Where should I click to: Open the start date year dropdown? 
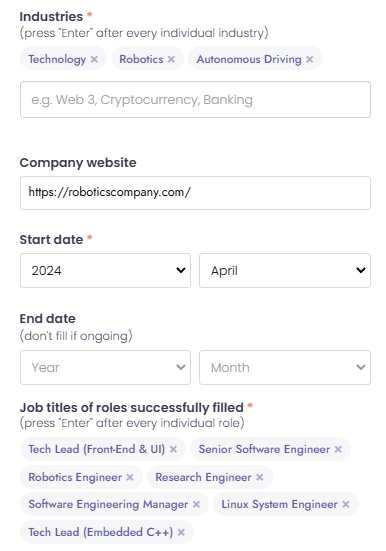point(105,271)
